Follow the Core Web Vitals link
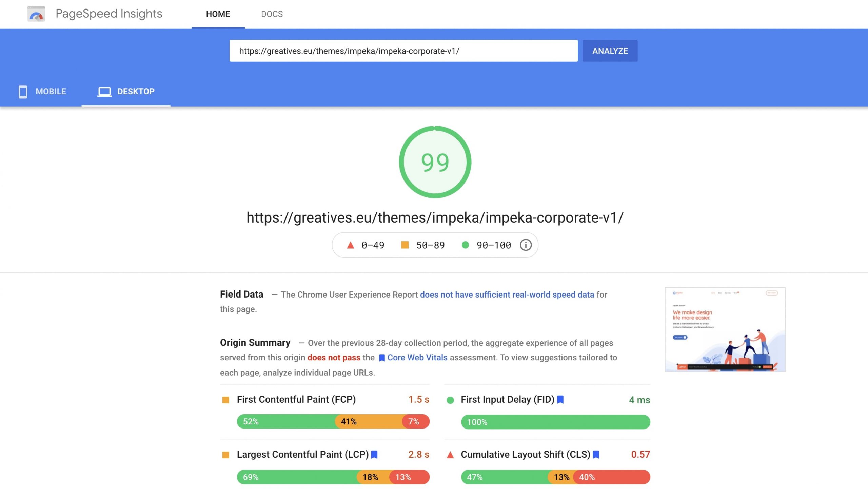Image resolution: width=868 pixels, height=494 pixels. (417, 357)
